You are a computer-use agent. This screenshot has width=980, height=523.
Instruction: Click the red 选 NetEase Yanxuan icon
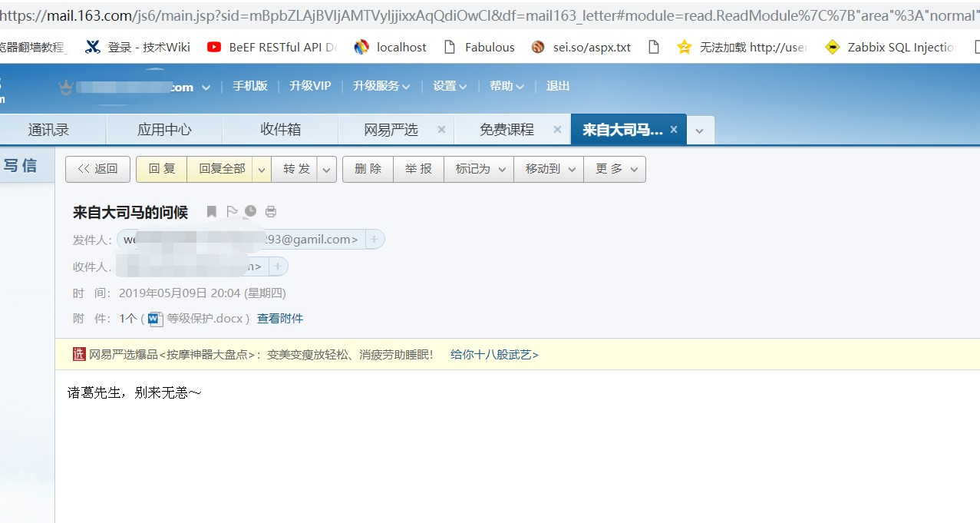pyautogui.click(x=79, y=354)
